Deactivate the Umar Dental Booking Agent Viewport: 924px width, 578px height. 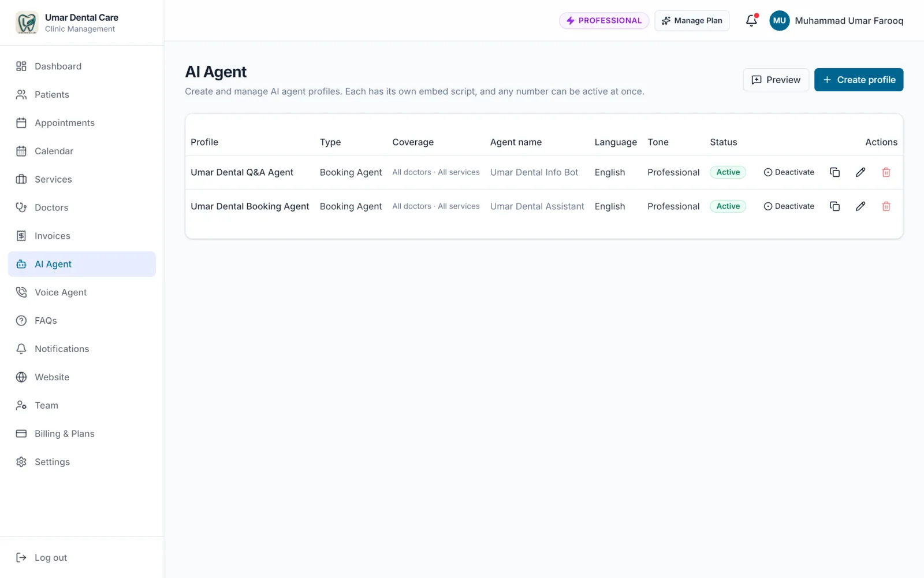(789, 206)
